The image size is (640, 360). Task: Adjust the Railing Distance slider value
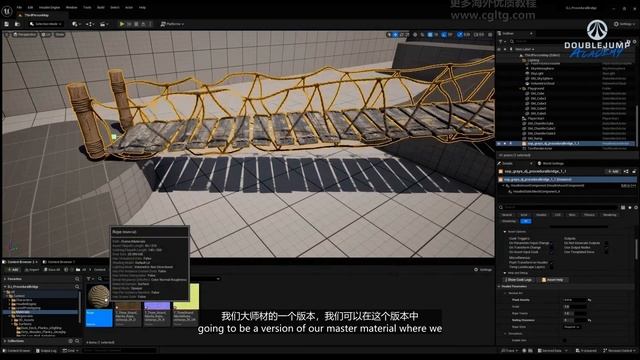click(575, 320)
